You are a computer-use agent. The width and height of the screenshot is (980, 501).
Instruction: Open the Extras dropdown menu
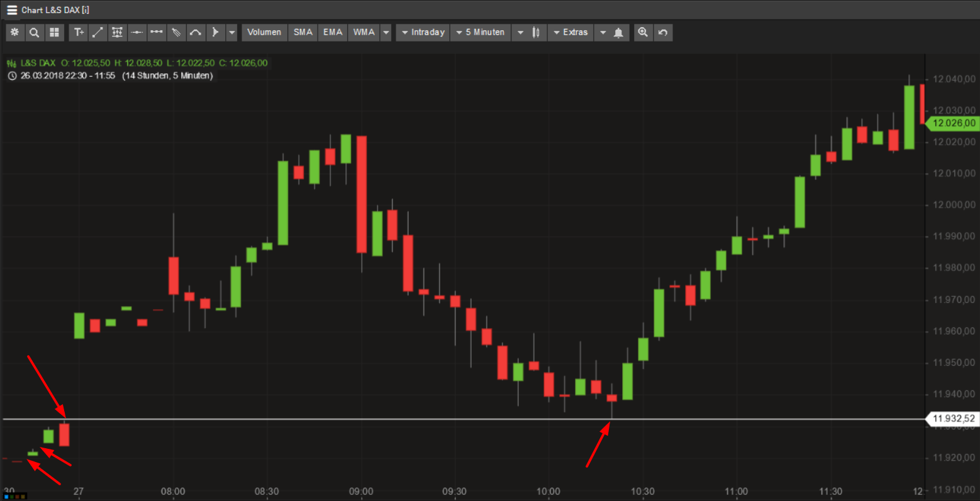point(570,32)
